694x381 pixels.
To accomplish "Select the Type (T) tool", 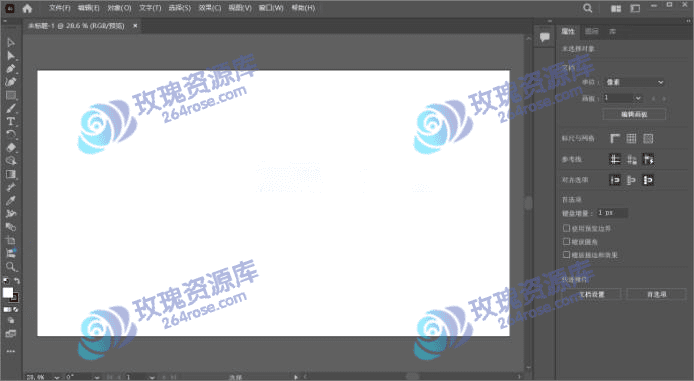I will (x=11, y=121).
